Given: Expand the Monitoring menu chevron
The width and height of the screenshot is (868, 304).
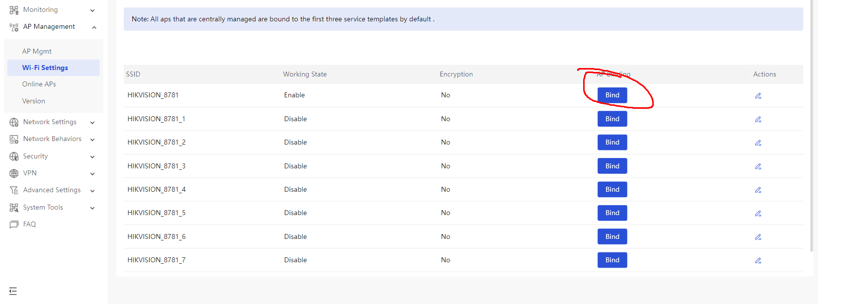Looking at the screenshot, I should [x=92, y=10].
